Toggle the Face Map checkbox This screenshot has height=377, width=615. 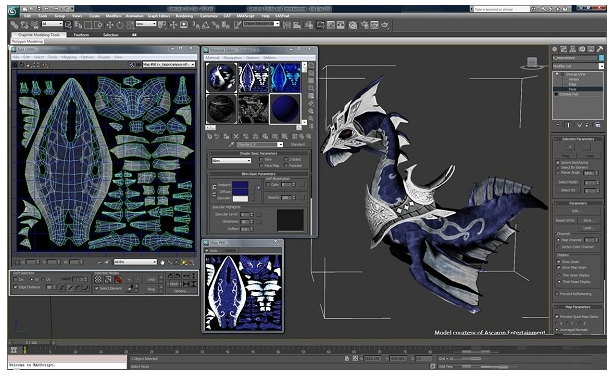[x=261, y=166]
